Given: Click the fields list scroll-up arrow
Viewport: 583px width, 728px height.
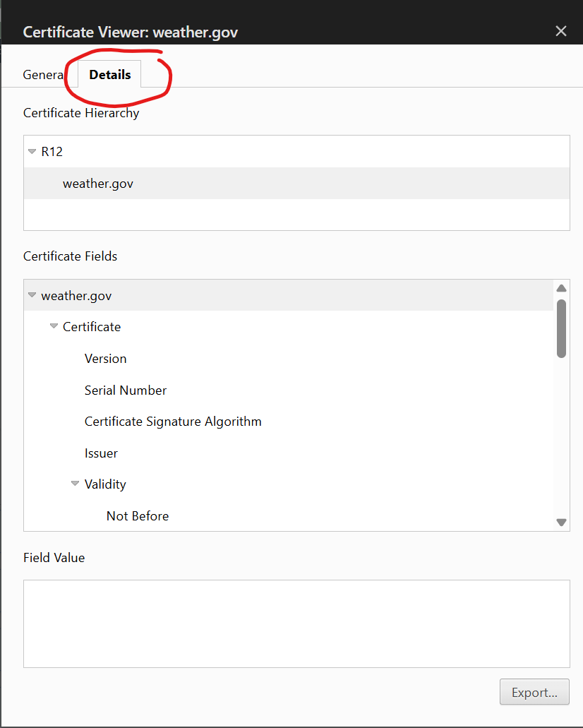Looking at the screenshot, I should [561, 288].
